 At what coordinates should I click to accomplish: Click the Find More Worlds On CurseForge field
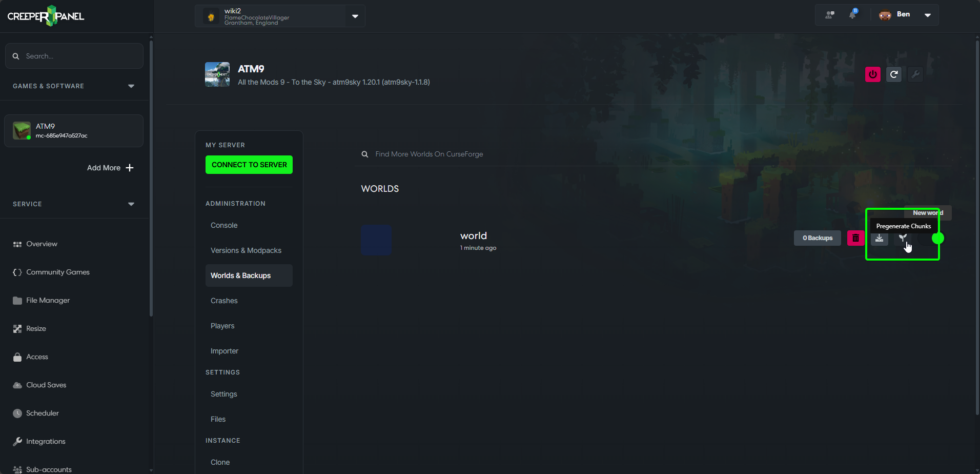tap(429, 154)
